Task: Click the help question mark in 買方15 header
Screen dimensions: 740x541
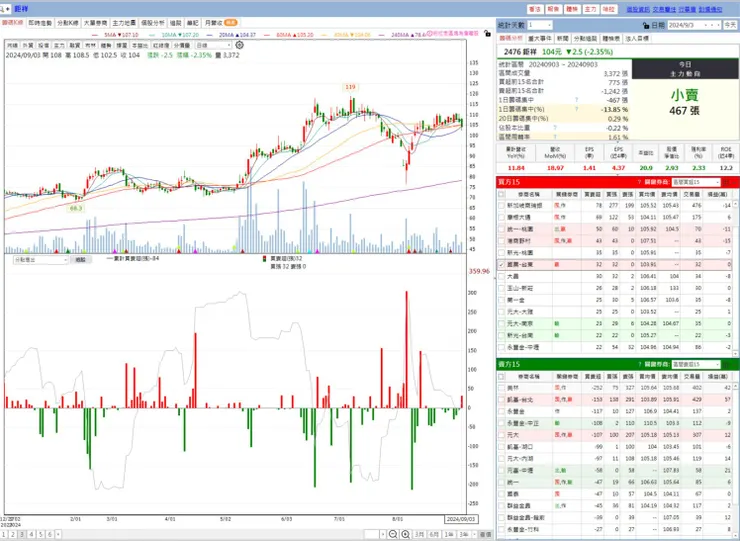Action: coord(639,182)
